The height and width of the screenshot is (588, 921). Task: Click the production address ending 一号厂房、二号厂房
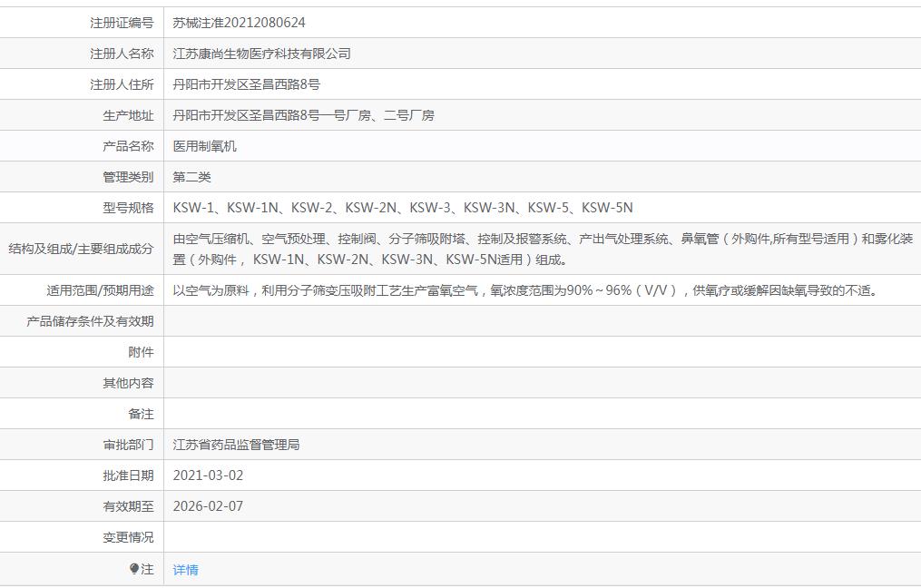[304, 116]
